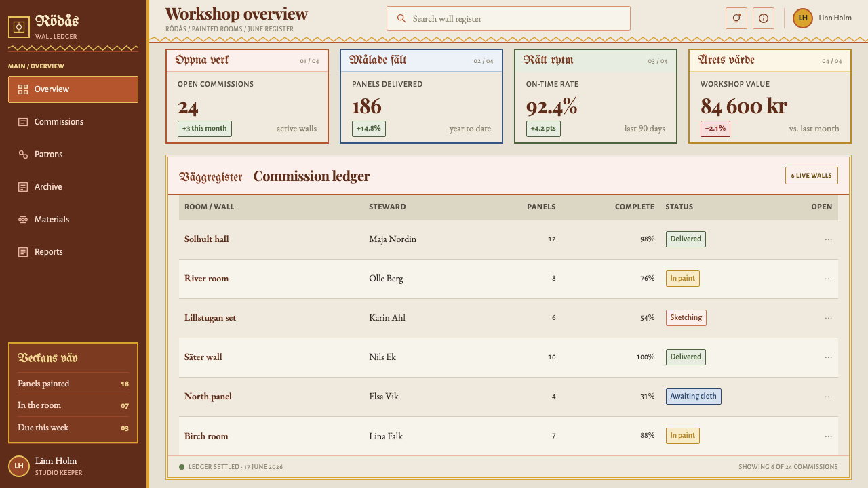Click Panels painted in weekly summary

[x=73, y=384]
